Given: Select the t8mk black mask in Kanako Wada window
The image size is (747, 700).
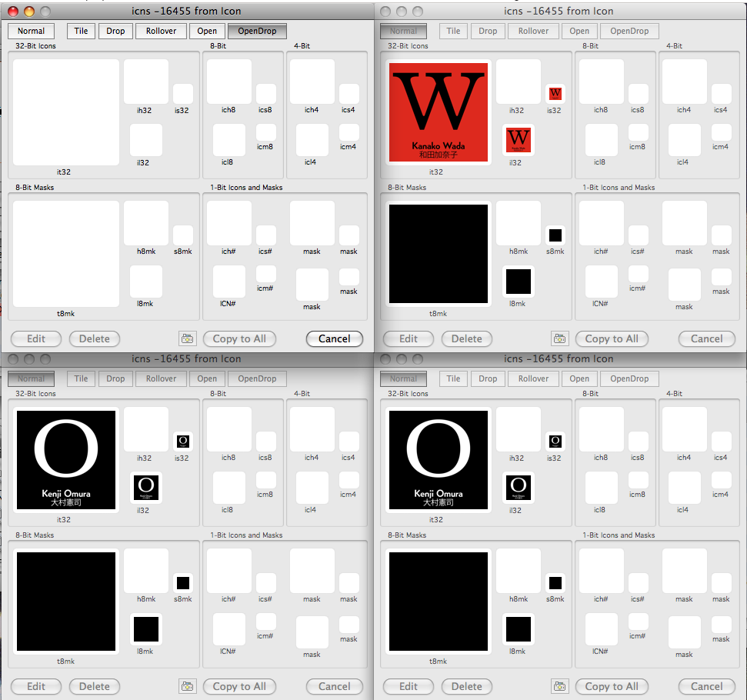Looking at the screenshot, I should point(439,254).
